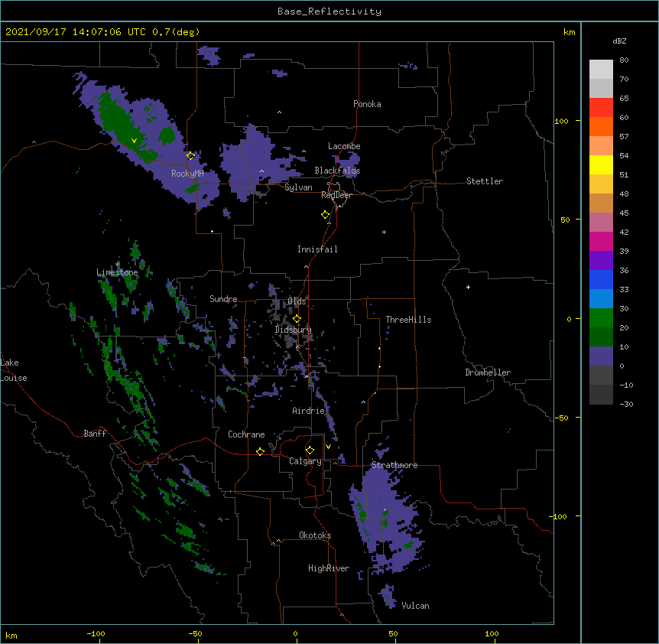
Task: Click the green reflectivity core northwest of RockyMH
Action: coord(120,122)
